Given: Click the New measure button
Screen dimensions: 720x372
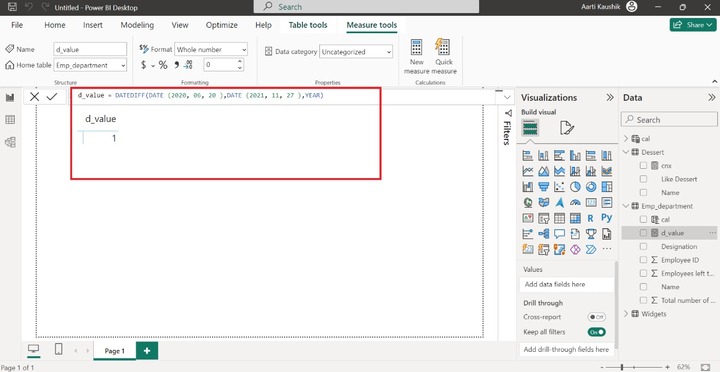Looking at the screenshot, I should (416, 57).
